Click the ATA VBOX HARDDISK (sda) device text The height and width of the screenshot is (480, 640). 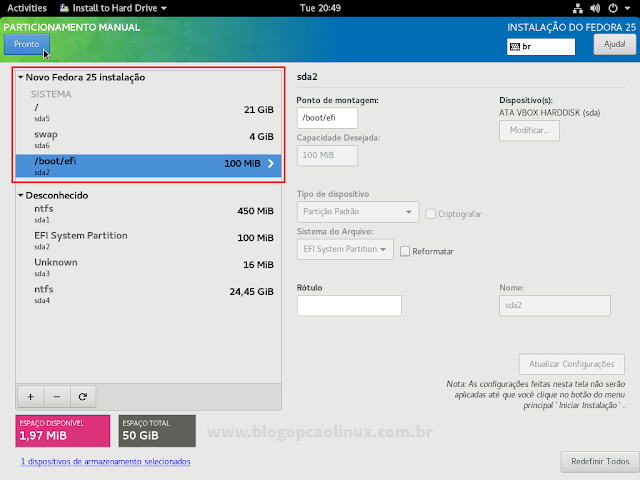point(549,113)
